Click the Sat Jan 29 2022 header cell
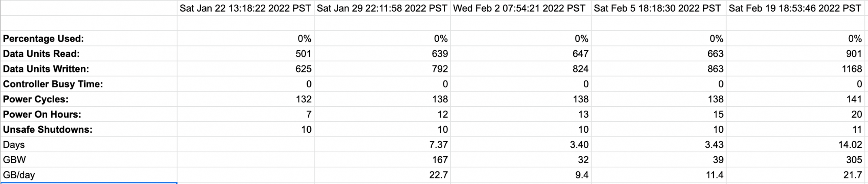The image size is (868, 184). pyautogui.click(x=382, y=8)
